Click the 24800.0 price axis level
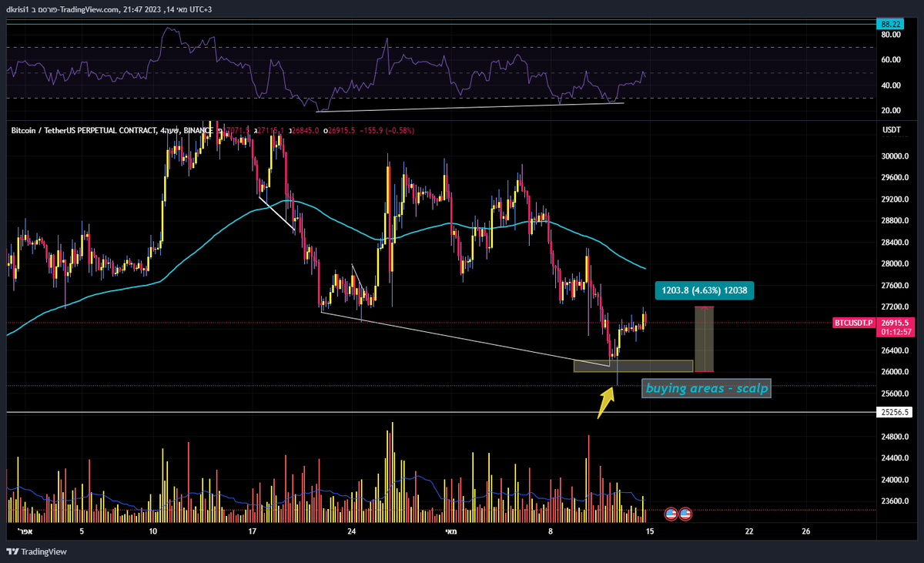Image resolution: width=924 pixels, height=563 pixels. [x=895, y=437]
